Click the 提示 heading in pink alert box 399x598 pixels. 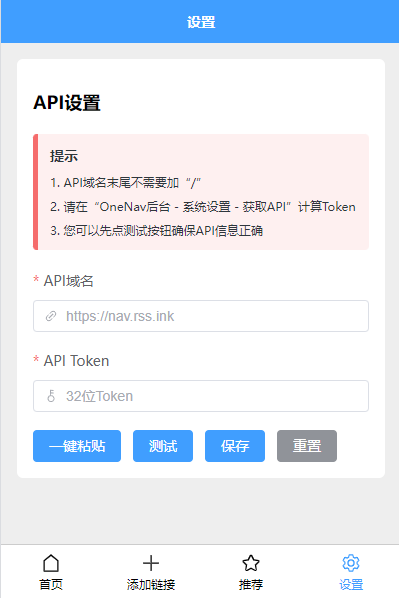click(64, 156)
